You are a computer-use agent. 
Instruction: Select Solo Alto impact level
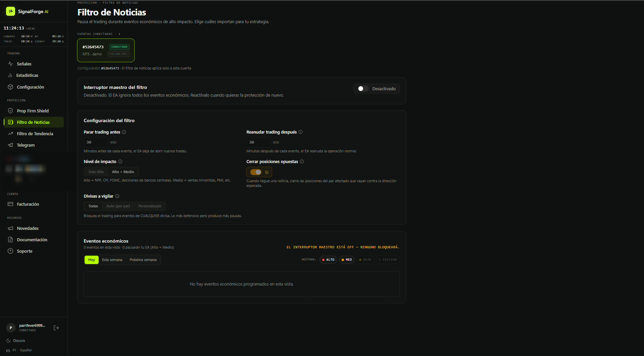(x=96, y=172)
